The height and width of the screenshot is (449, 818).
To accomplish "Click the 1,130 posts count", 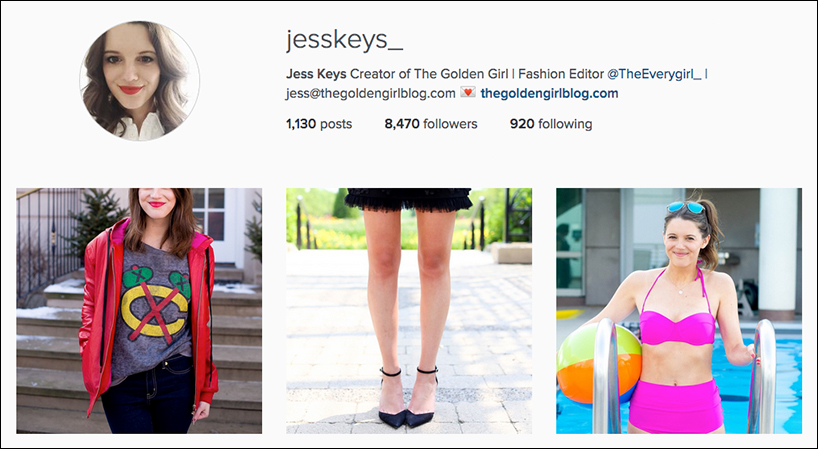I will point(319,124).
